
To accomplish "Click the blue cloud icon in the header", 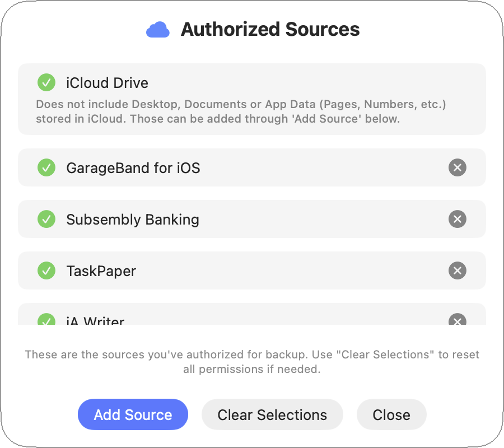I will [x=158, y=30].
